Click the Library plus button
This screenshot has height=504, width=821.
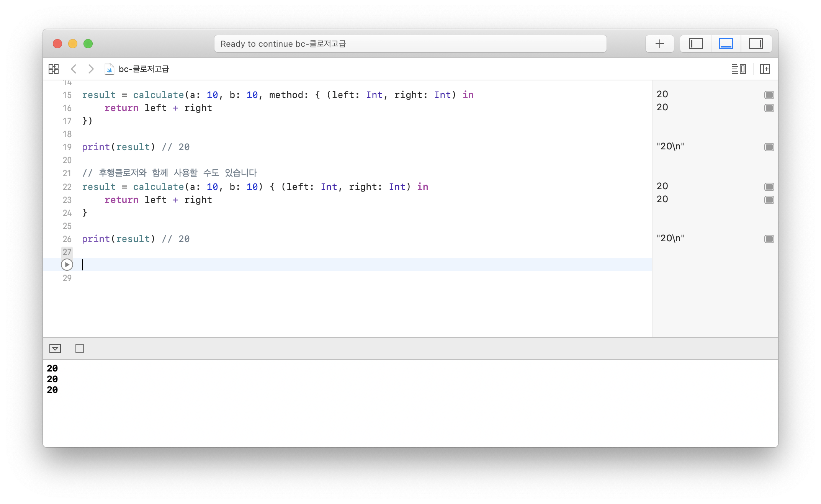[659, 44]
